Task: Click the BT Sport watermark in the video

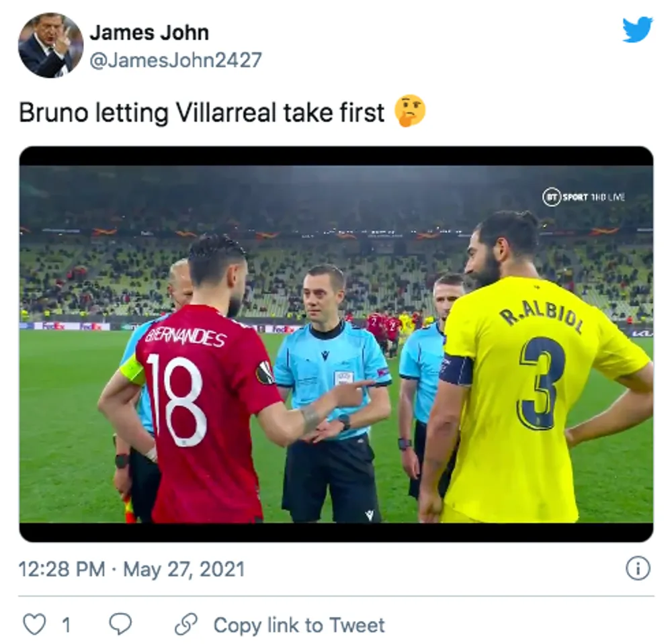Action: point(583,197)
